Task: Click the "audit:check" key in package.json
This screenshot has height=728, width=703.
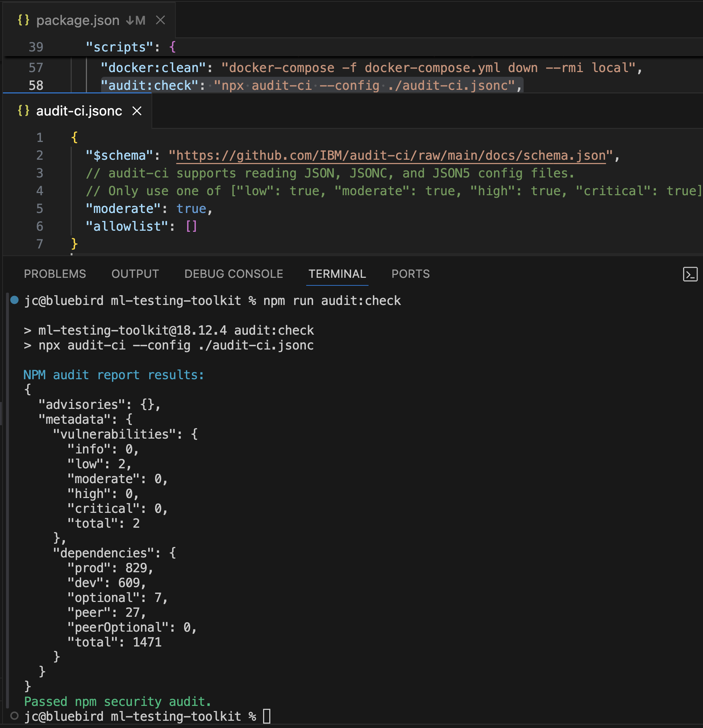Action: (x=150, y=85)
